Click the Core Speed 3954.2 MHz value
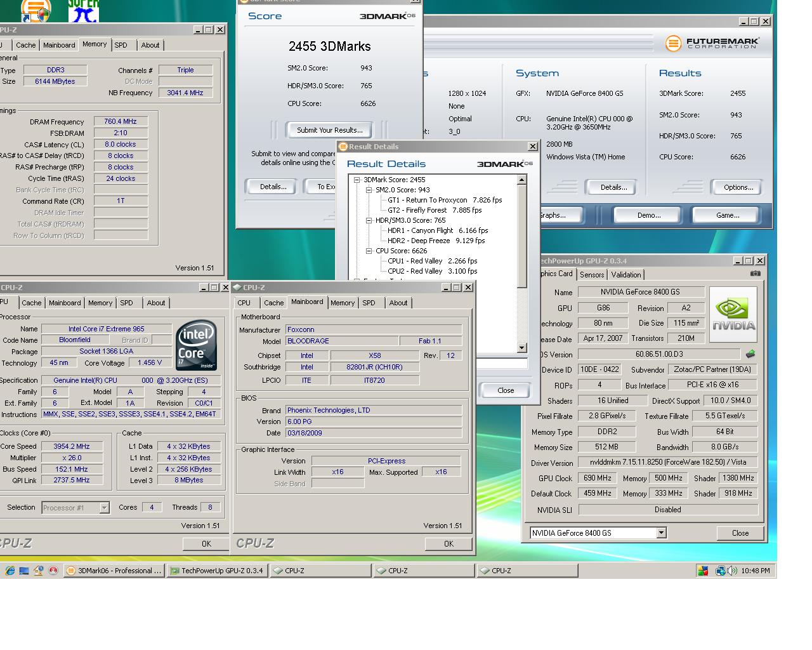Image resolution: width=812 pixels, height=650 pixels. coord(71,446)
